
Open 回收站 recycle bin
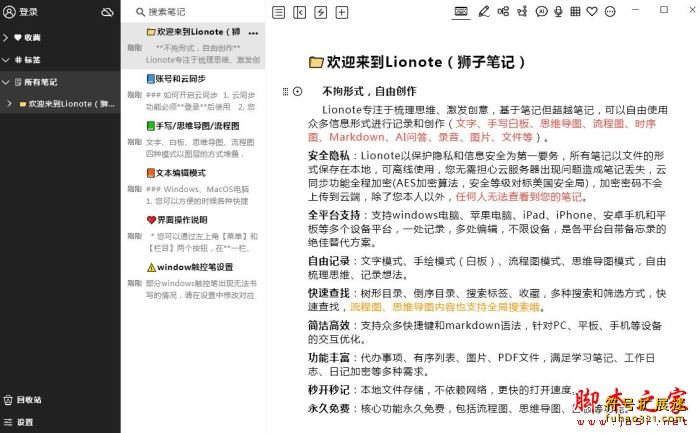coord(29,400)
